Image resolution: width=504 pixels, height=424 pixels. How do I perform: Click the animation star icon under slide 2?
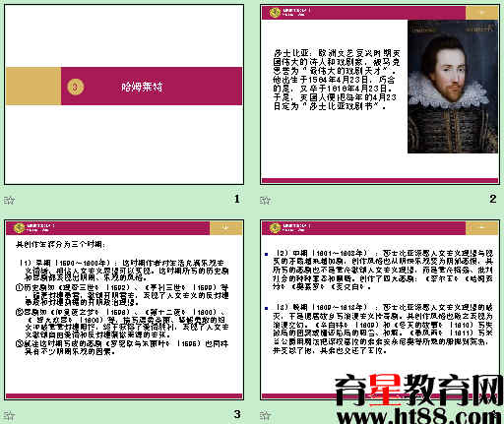(265, 200)
